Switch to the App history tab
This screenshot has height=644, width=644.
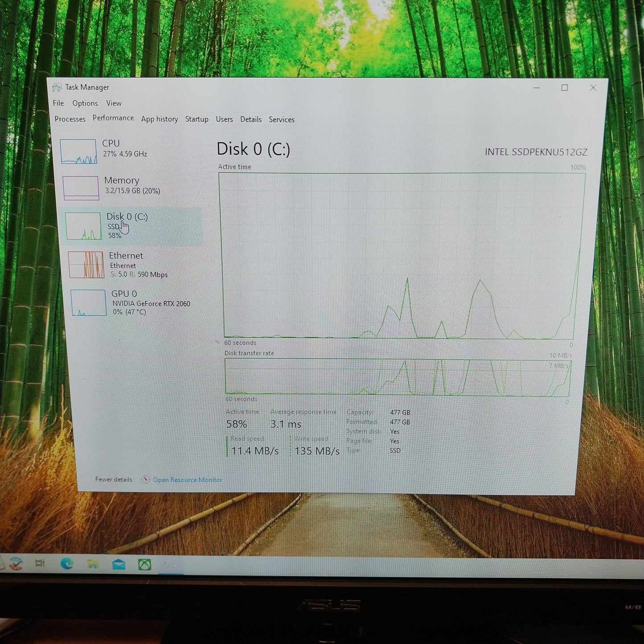[160, 119]
